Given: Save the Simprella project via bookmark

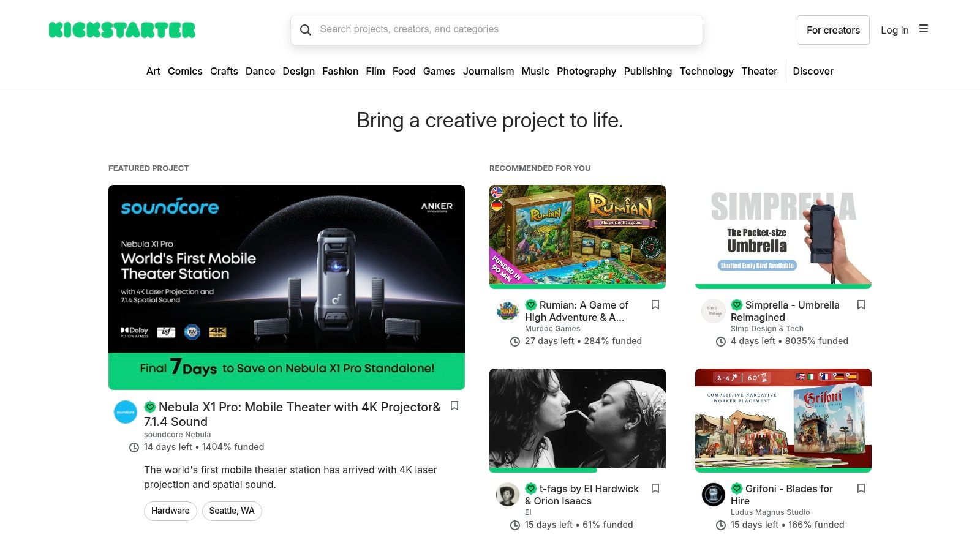Looking at the screenshot, I should tap(861, 304).
